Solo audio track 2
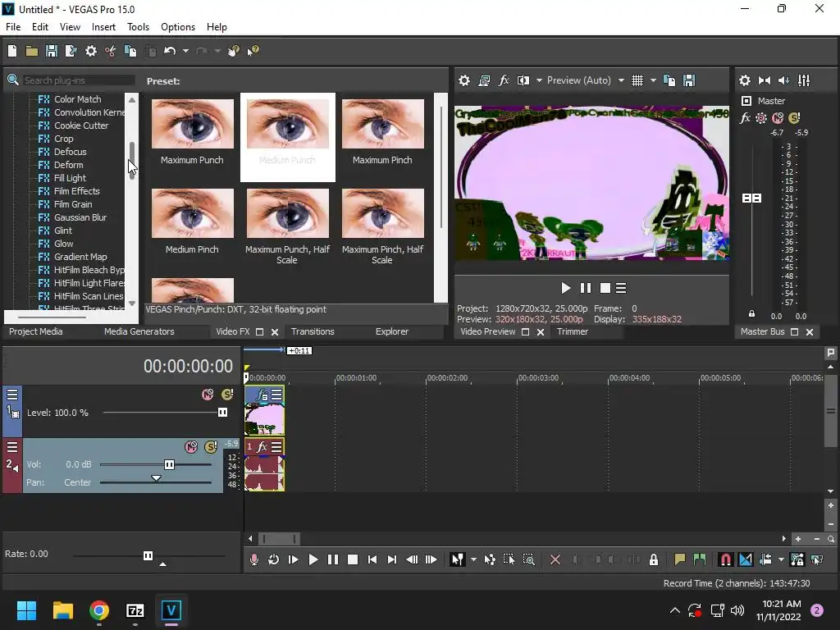 (x=211, y=447)
